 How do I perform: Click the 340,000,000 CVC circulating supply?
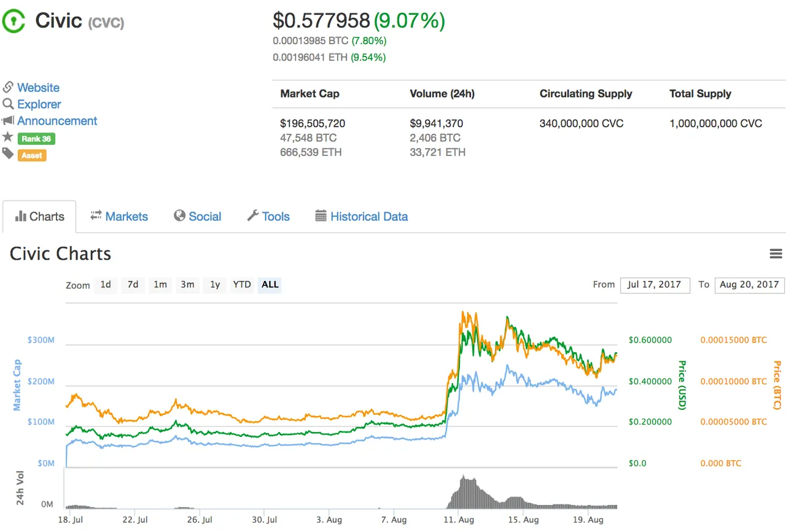click(x=582, y=123)
